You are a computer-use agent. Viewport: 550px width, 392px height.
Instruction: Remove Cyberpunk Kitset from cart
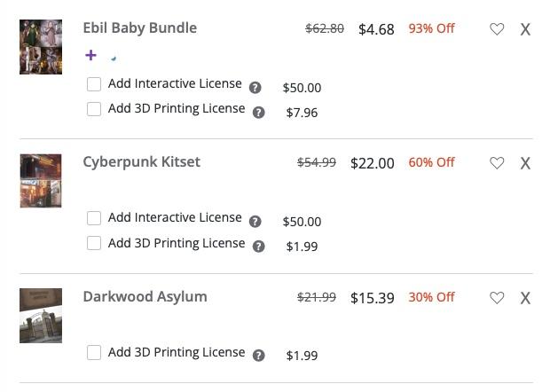pos(525,163)
